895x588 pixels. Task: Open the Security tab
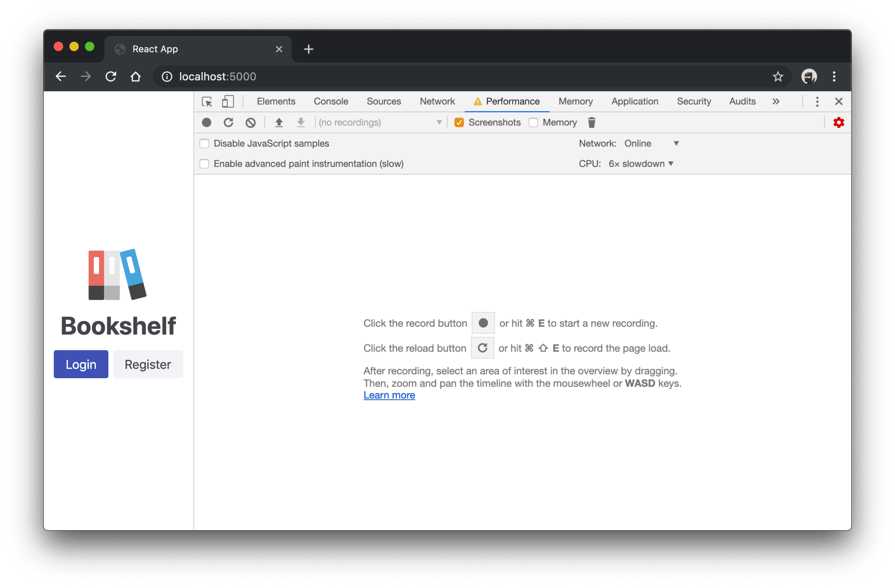tap(694, 102)
